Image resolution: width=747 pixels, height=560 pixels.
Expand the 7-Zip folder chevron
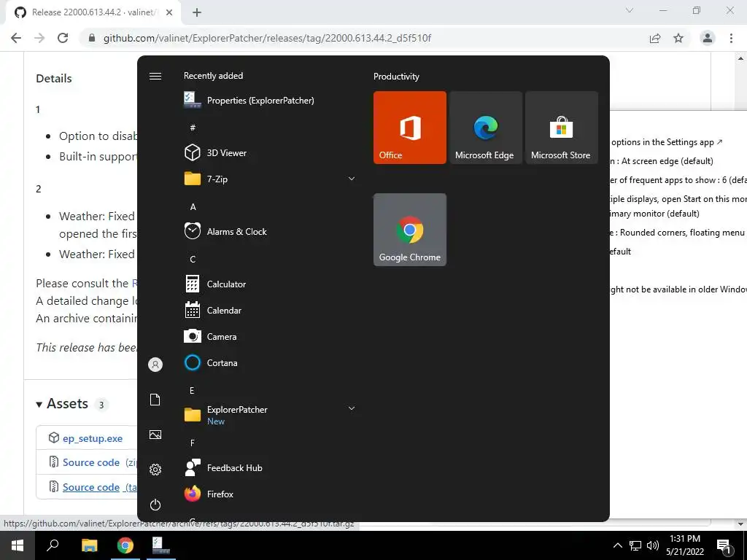tap(352, 179)
